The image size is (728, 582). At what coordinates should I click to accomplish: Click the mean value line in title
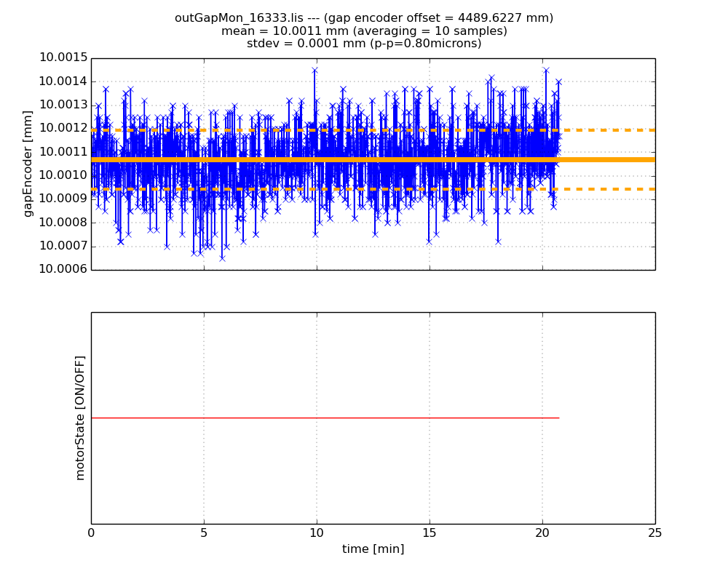coord(364,31)
